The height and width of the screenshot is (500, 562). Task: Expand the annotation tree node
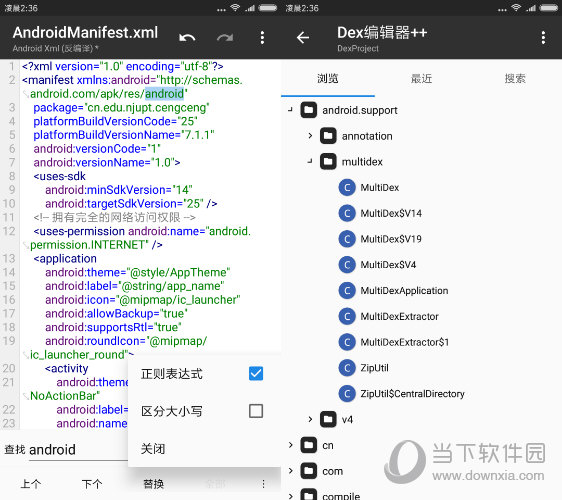point(310,136)
